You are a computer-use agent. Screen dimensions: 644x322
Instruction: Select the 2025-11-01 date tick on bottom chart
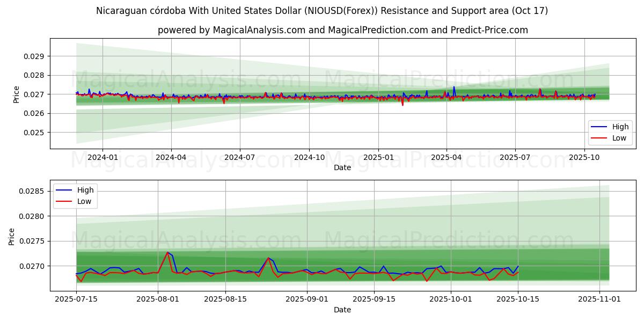[x=599, y=299]
